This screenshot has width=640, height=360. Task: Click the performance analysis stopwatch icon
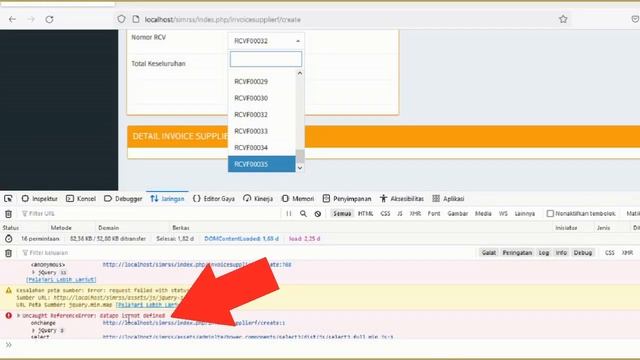pyautogui.click(x=9, y=239)
